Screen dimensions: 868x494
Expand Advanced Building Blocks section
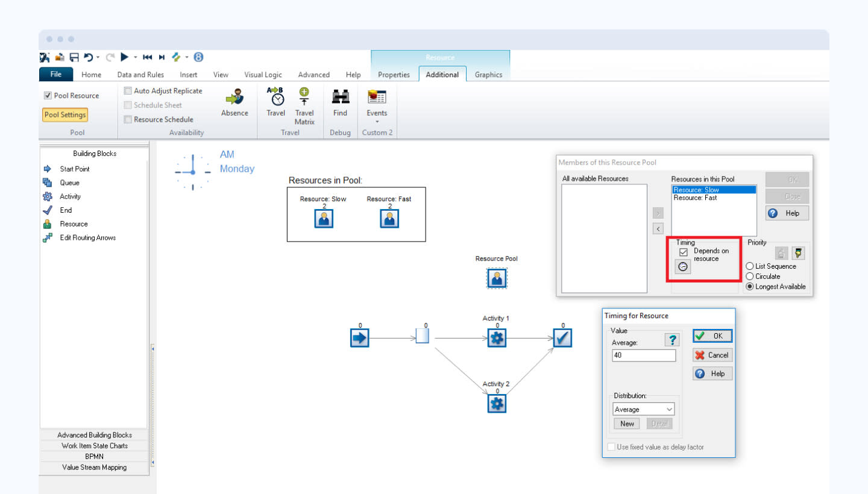pos(94,435)
